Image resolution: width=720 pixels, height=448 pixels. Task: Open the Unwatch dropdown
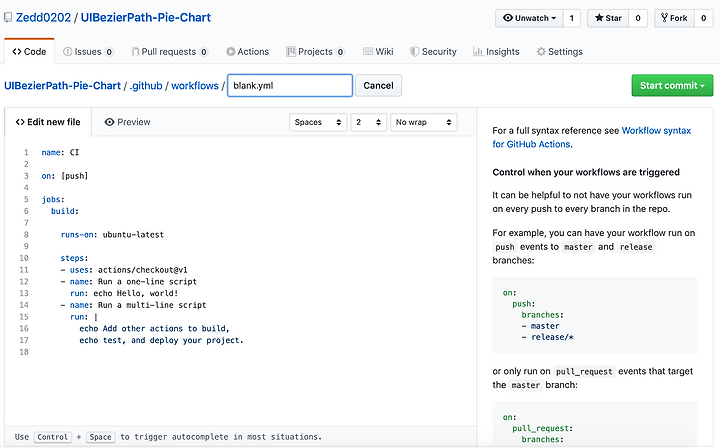click(x=529, y=18)
